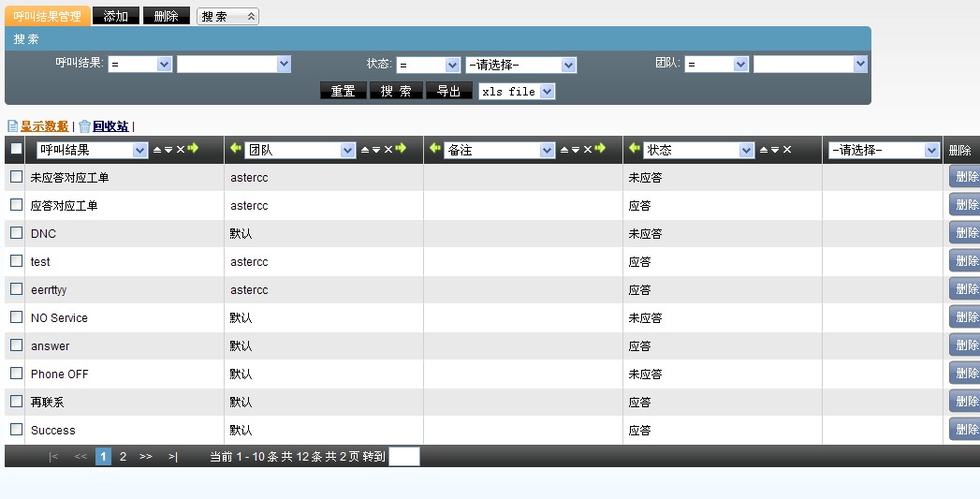Click the 回收站 recycle bin icon
Screen dimensions: 980x499
pyautogui.click(x=84, y=126)
